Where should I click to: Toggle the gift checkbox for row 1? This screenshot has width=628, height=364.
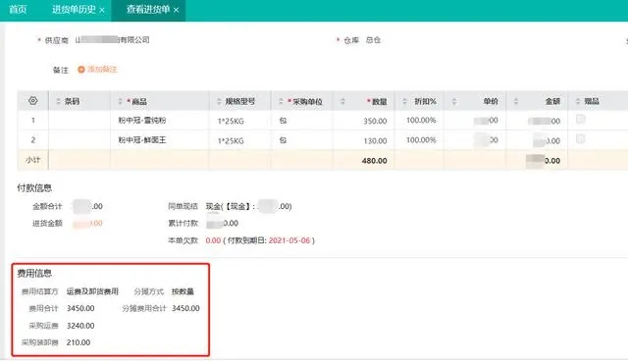pyautogui.click(x=580, y=119)
